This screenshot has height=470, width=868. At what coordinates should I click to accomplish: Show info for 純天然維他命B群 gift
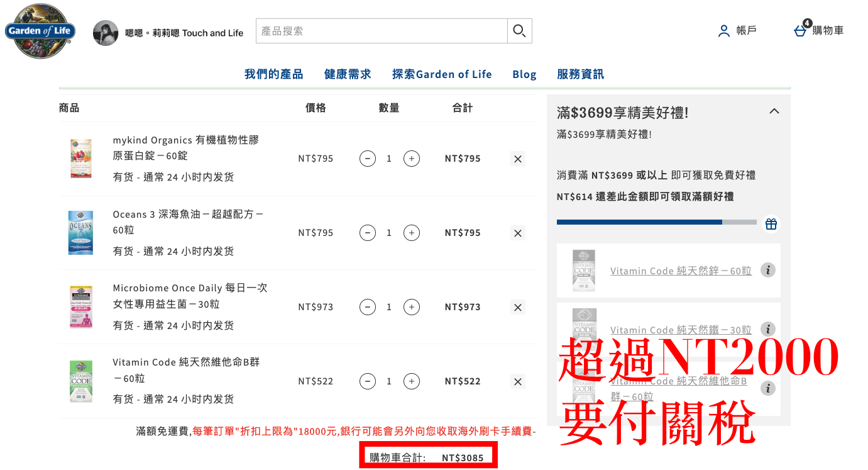pos(767,388)
